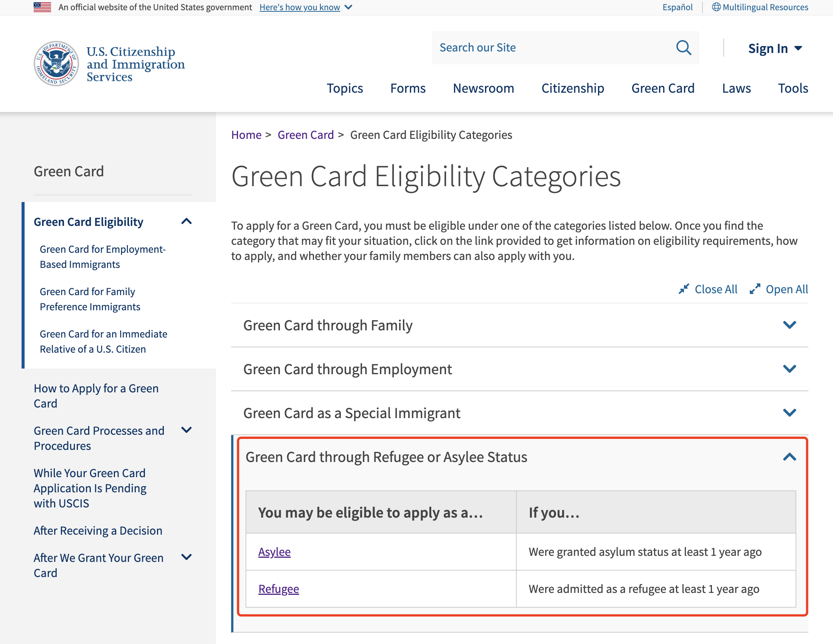
Task: Expand the 'Here's how you know' chevron
Action: tap(348, 7)
